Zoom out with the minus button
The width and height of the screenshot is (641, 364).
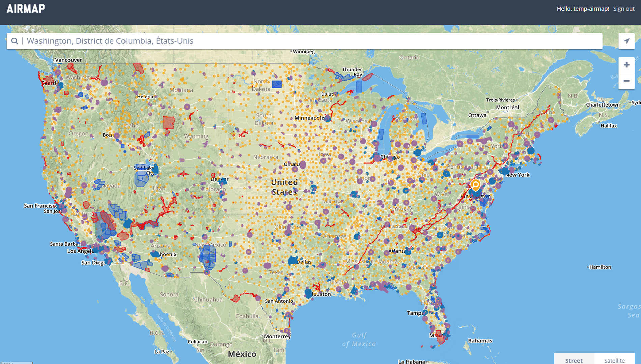(626, 81)
